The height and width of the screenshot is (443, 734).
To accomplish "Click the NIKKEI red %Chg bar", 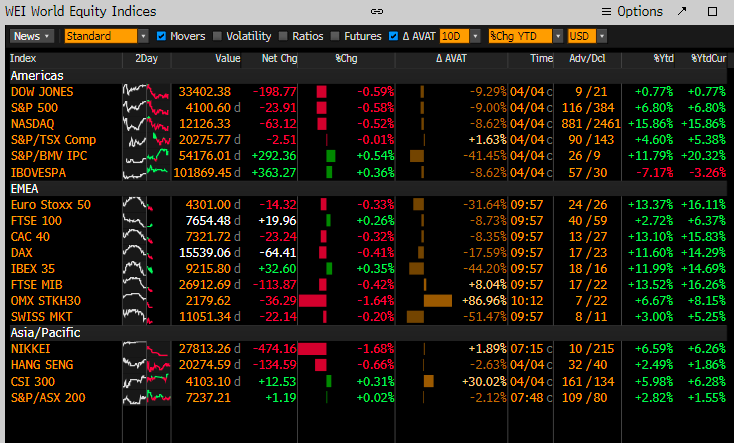I will pos(312,349).
